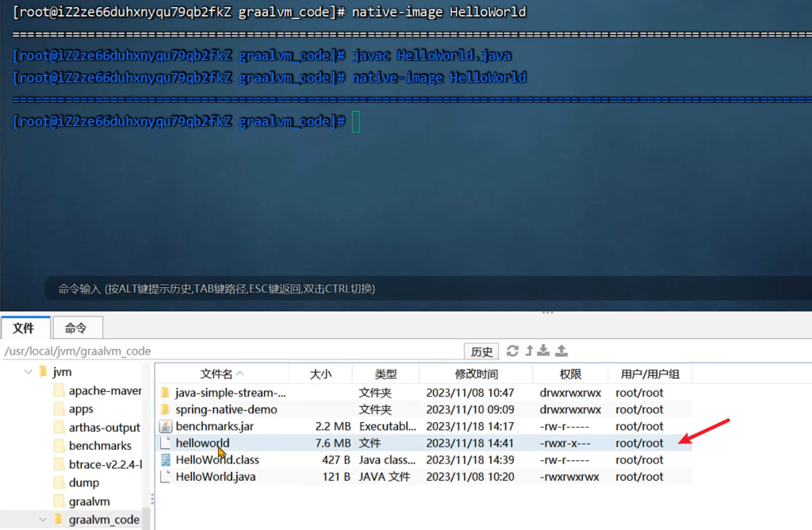This screenshot has width=812, height=530.
Task: Select the helloworld file row
Action: (202, 443)
